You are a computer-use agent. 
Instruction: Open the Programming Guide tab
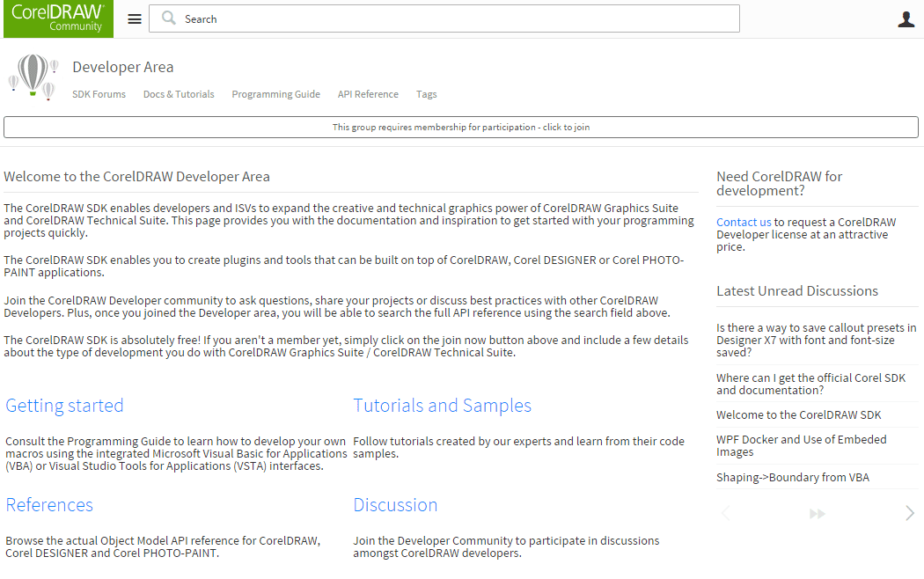point(275,94)
